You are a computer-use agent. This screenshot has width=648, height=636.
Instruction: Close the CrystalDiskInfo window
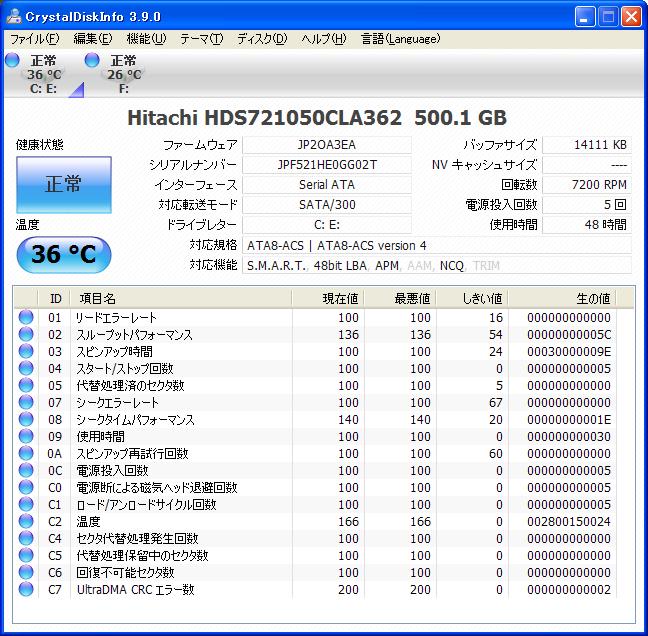631,17
